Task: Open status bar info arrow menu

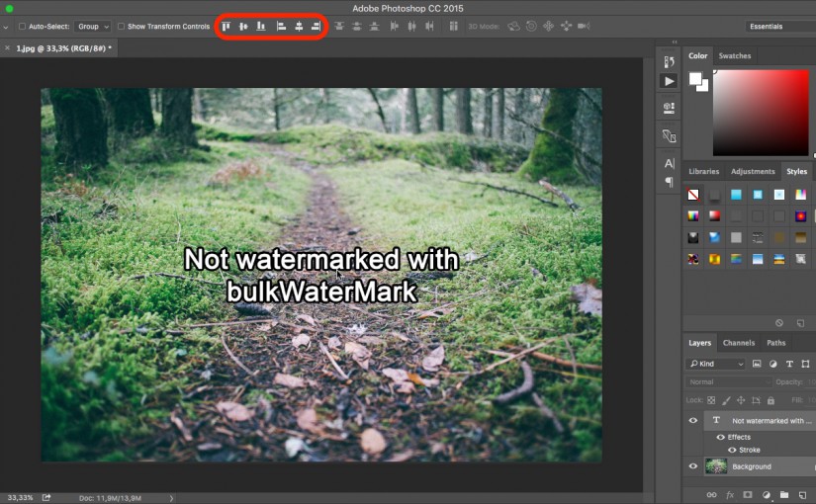Action: (x=171, y=498)
